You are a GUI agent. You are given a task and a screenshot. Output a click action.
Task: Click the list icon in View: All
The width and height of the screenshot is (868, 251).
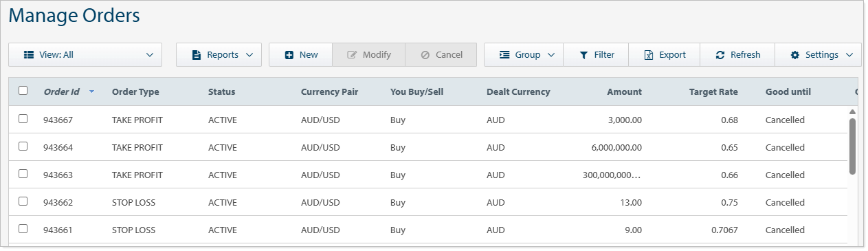coord(29,55)
